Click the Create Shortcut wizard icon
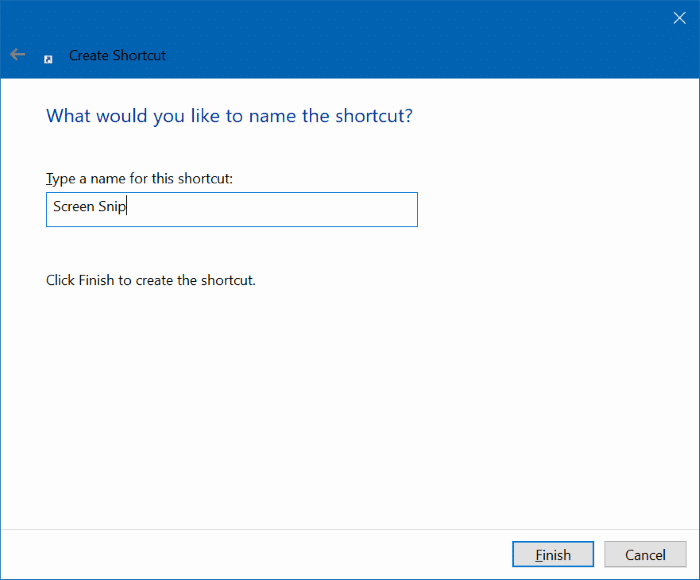Screen dimensions: 700x580 48,59
